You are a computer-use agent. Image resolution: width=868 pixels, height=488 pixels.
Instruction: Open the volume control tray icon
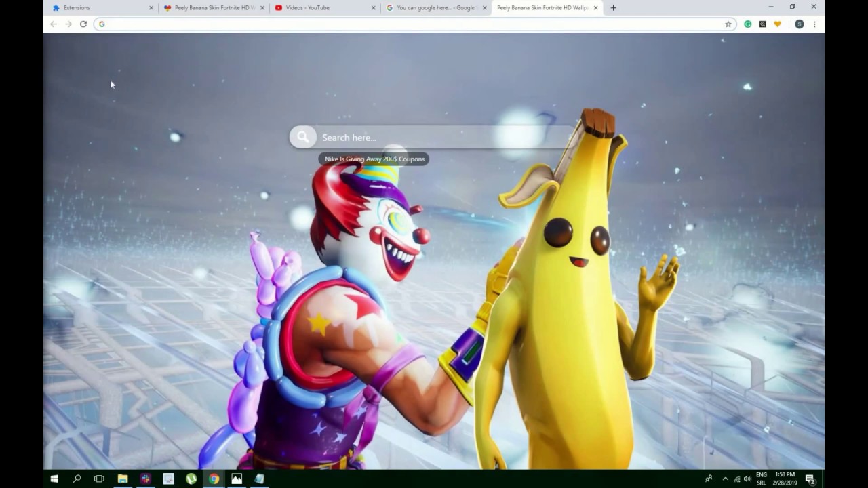[x=747, y=479]
